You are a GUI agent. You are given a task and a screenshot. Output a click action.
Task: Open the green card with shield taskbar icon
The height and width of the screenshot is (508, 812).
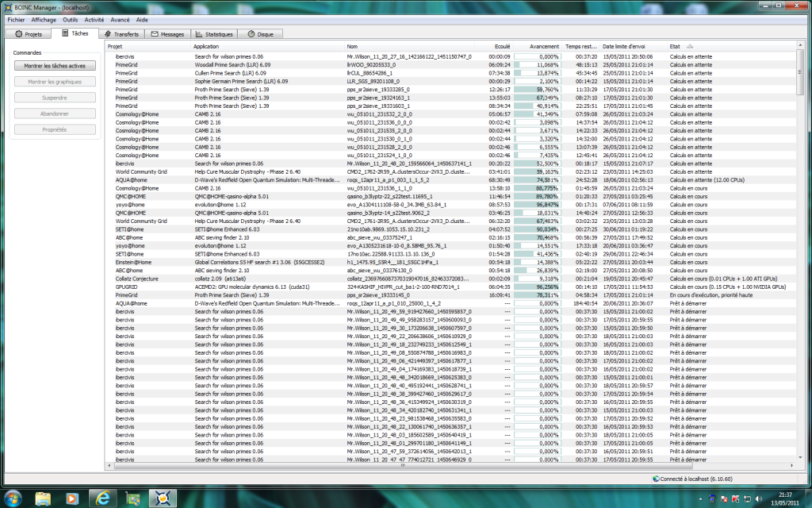coord(133,498)
